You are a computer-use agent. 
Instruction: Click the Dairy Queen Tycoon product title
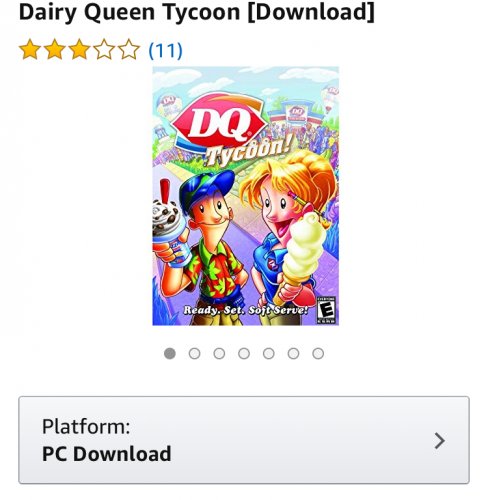pos(197,13)
